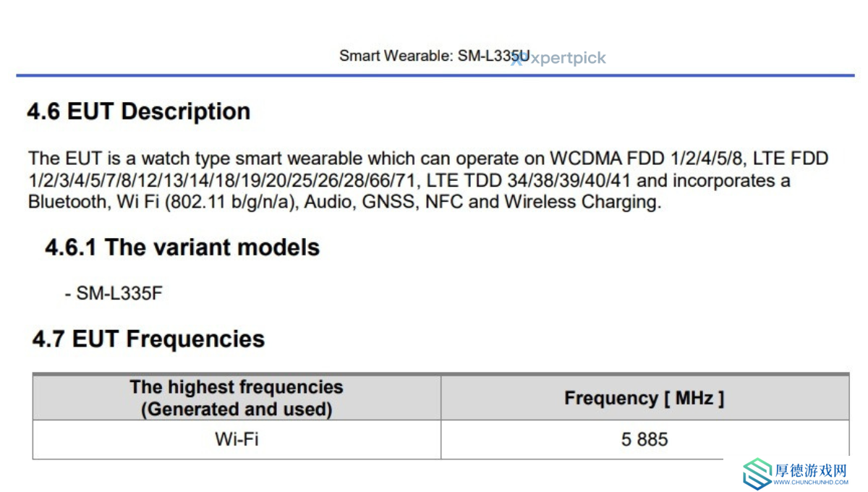Click the Wireless Charging text in description

tap(581, 202)
